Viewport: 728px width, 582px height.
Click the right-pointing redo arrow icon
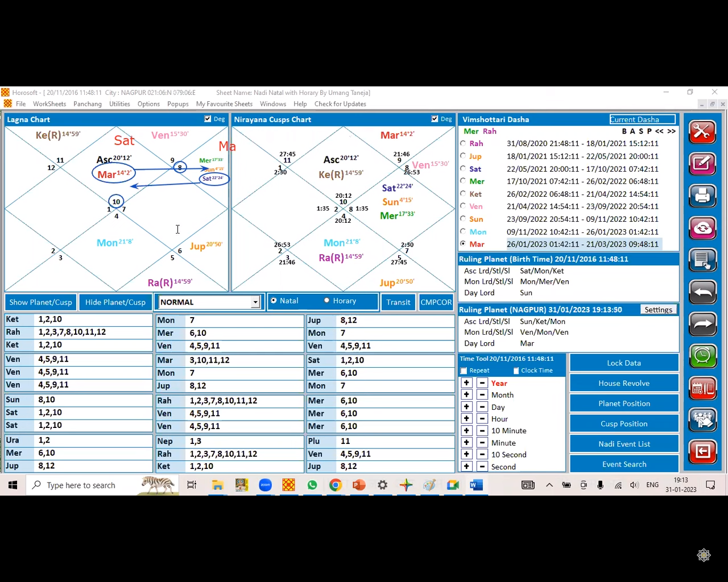point(702,325)
